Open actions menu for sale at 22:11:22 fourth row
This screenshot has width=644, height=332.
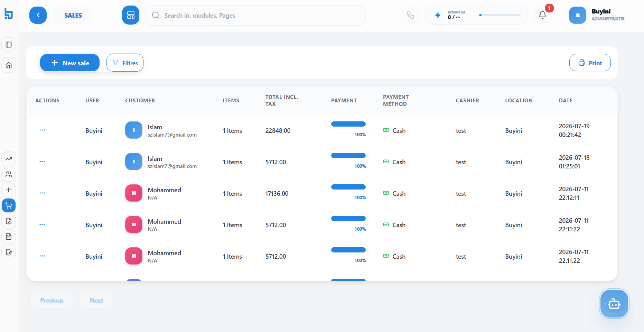tap(42, 225)
